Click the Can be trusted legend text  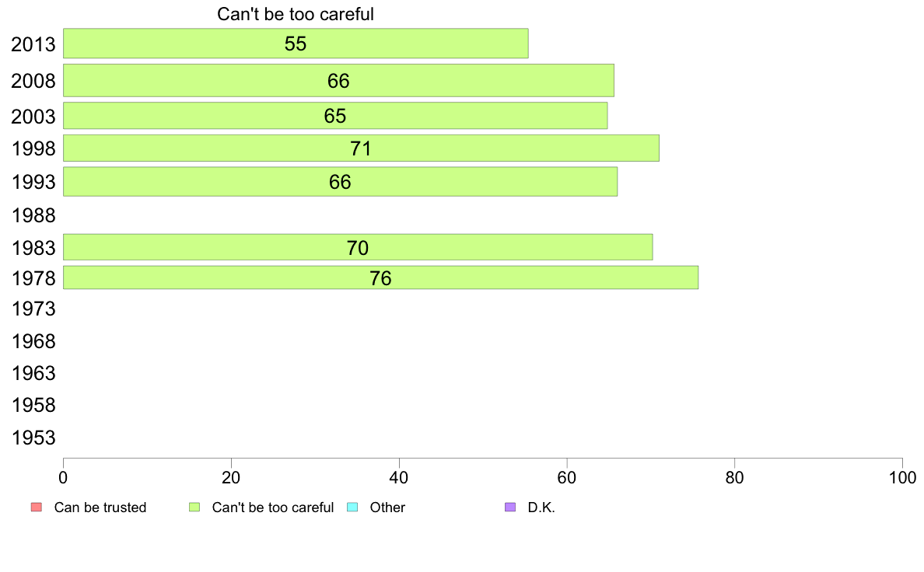pyautogui.click(x=100, y=507)
